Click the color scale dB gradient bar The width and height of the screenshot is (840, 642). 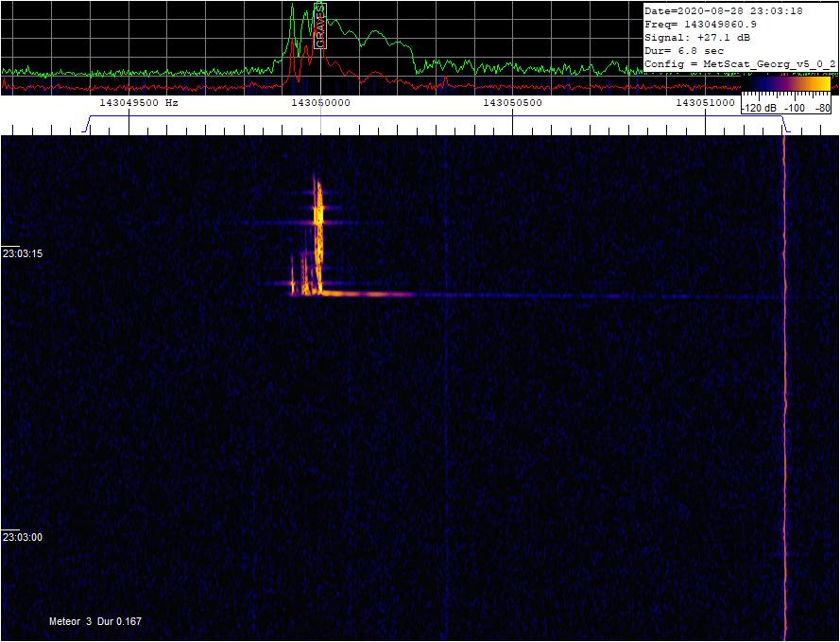(x=786, y=84)
